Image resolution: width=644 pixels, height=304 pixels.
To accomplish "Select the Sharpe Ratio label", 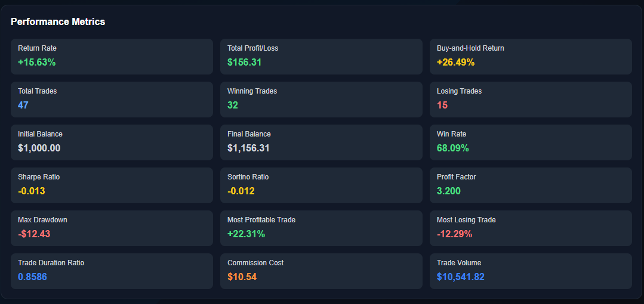I will pos(39,177).
